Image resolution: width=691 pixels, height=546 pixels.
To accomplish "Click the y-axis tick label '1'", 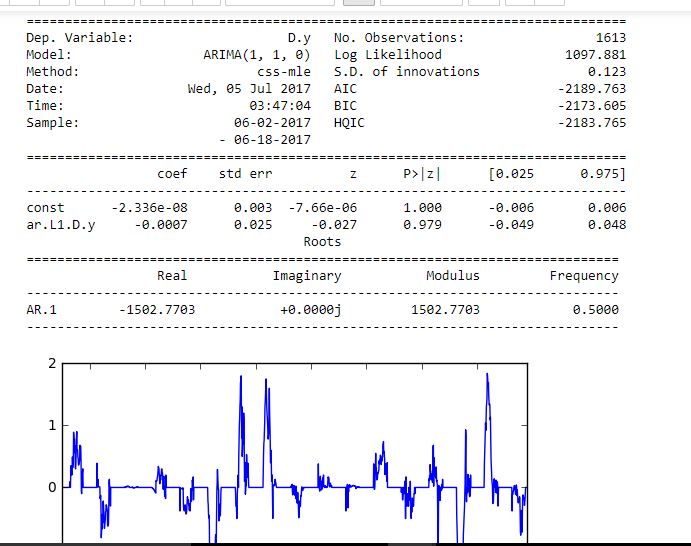I will coord(52,425).
